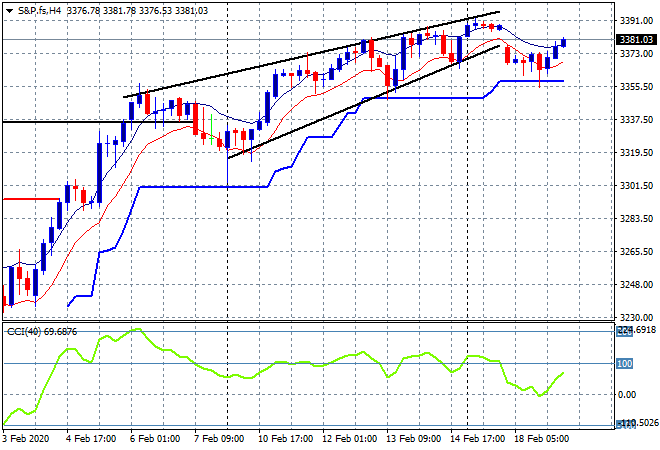
Task: Click the 12 Feb 01:00 time label
Action: pos(349,439)
